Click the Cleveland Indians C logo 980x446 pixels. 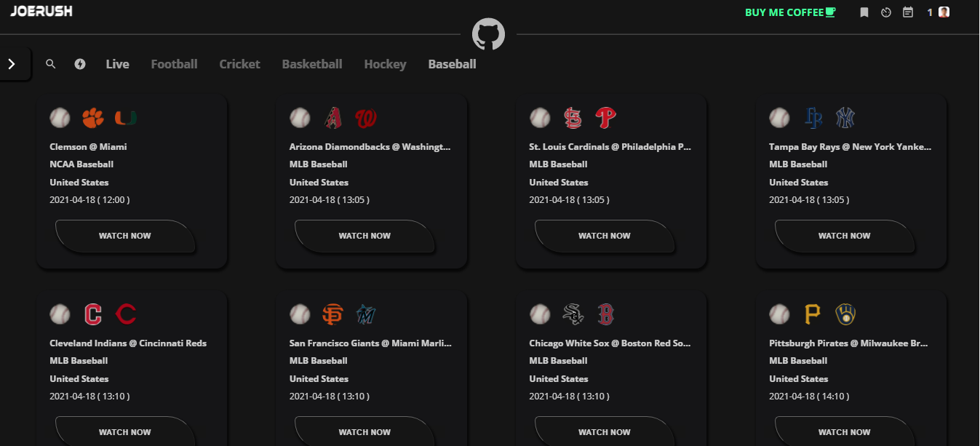(93, 314)
